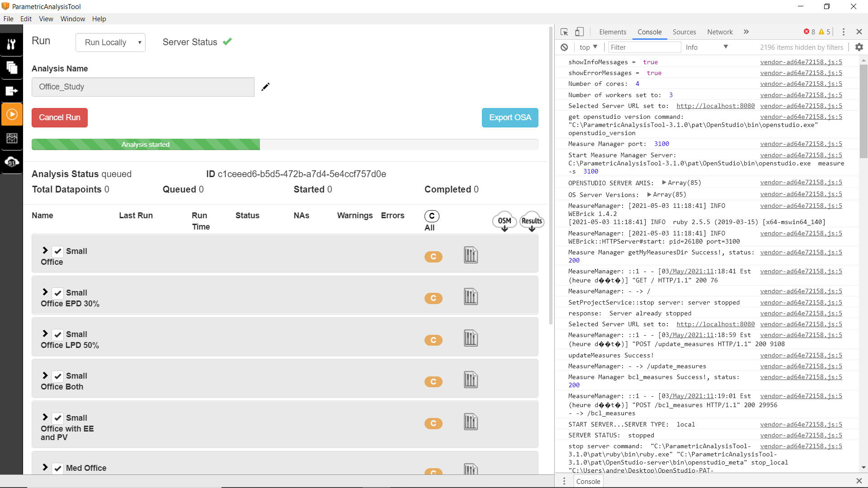Select the Design Alternatives sidebar icon
The image size is (868, 488).
[x=12, y=68]
